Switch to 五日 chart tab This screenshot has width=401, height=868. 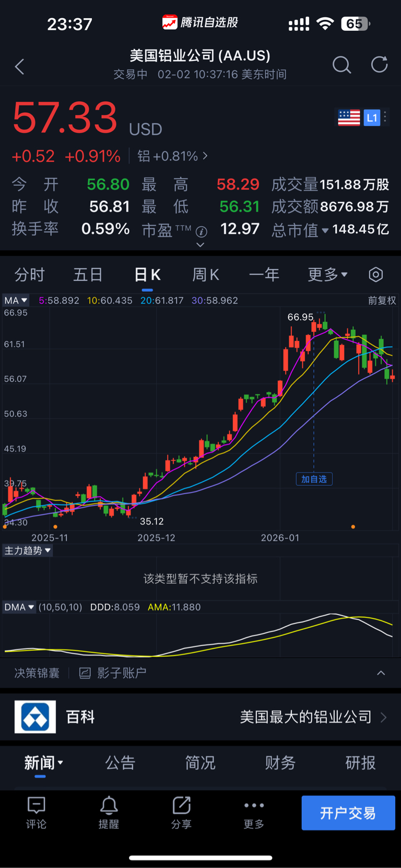(88, 274)
